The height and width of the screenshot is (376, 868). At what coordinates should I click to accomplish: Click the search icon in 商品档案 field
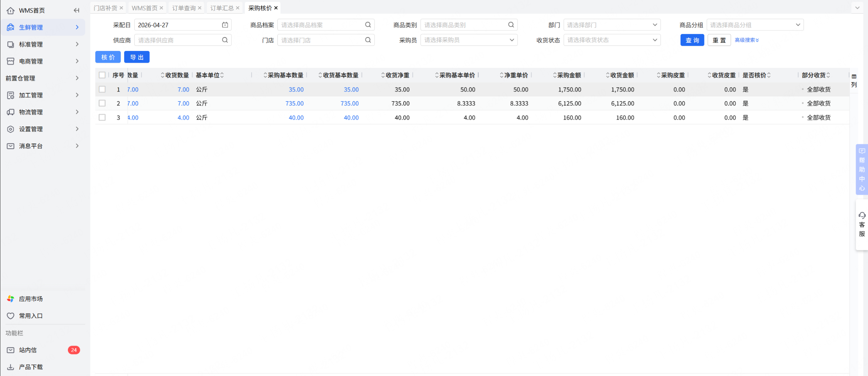point(368,25)
